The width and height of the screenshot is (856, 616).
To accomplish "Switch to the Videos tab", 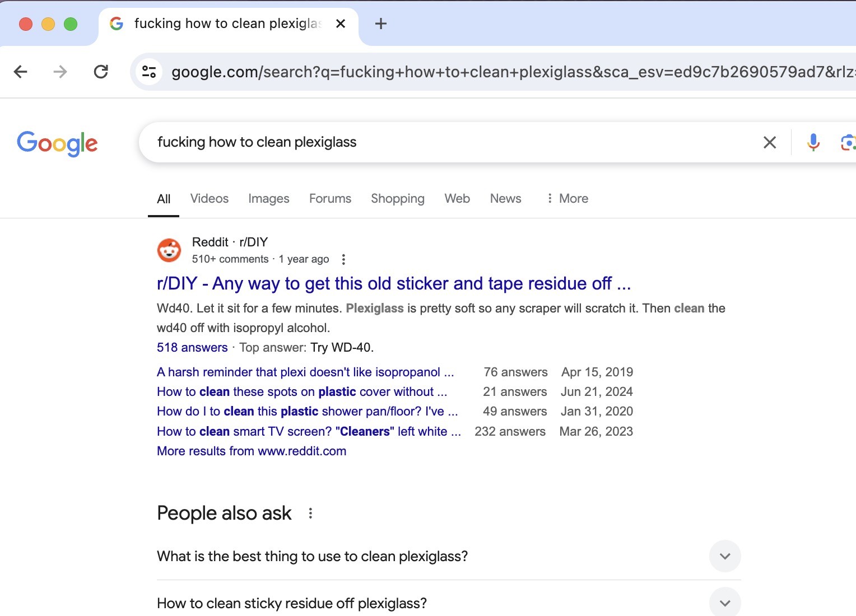I will click(x=209, y=198).
